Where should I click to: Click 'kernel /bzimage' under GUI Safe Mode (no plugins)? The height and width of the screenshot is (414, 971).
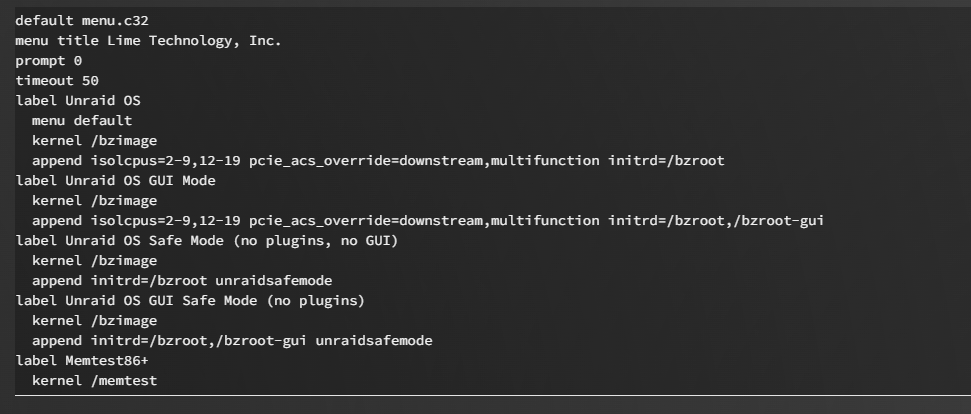tap(95, 321)
